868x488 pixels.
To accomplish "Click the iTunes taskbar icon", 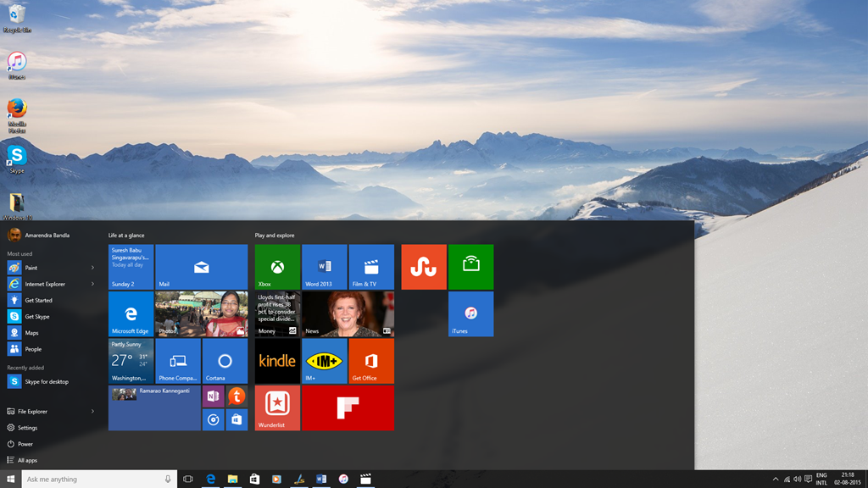I will coord(343,480).
